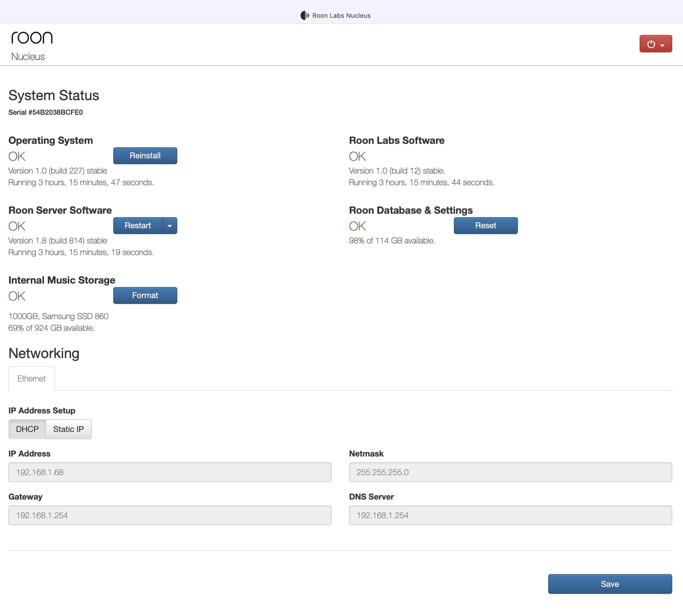Format the Internal Music Storage
This screenshot has height=616, width=683.
pyautogui.click(x=145, y=295)
